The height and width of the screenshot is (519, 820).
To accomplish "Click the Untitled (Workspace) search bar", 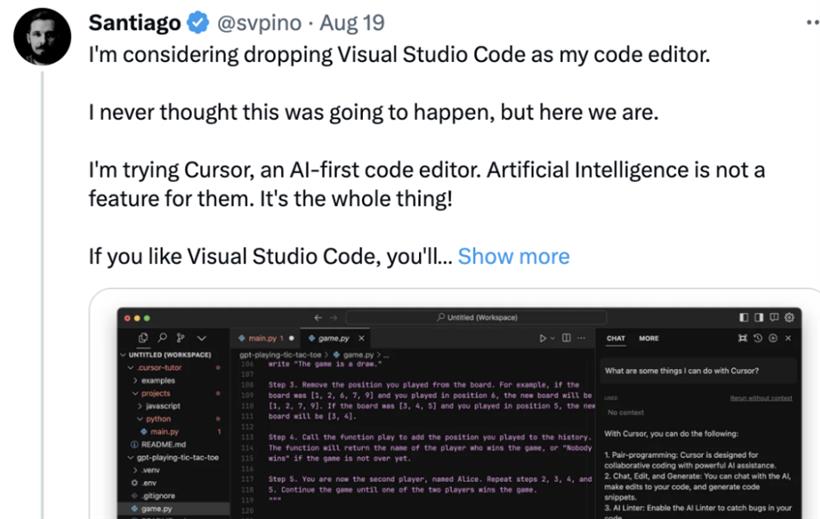I will (x=476, y=317).
